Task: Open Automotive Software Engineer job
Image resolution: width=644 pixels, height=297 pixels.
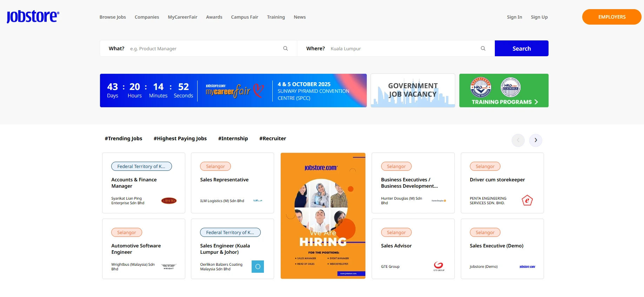Action: (136, 249)
